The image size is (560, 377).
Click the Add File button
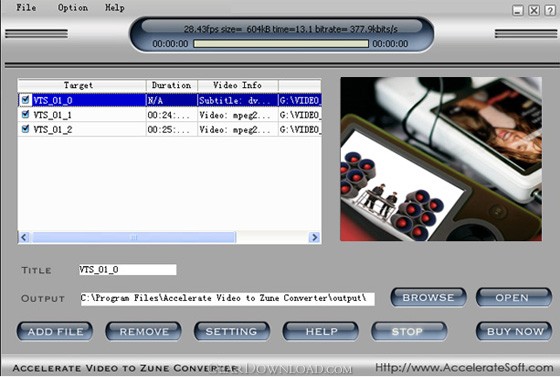pos(55,331)
